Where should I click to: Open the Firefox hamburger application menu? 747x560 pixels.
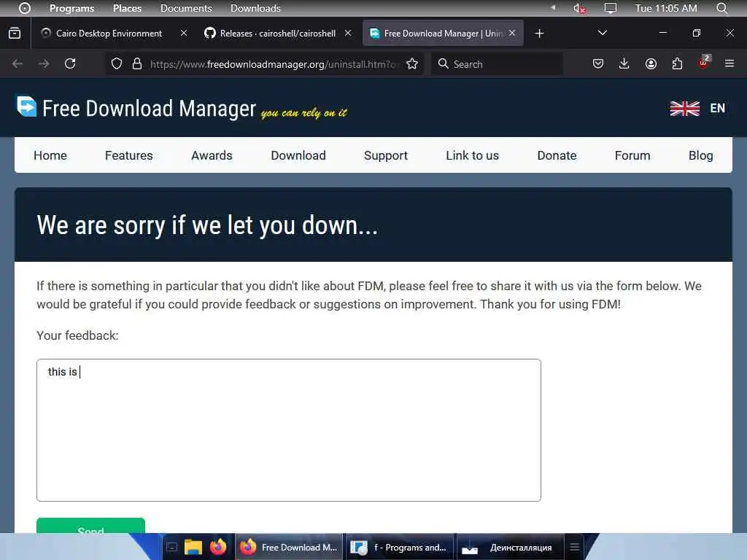click(x=729, y=64)
